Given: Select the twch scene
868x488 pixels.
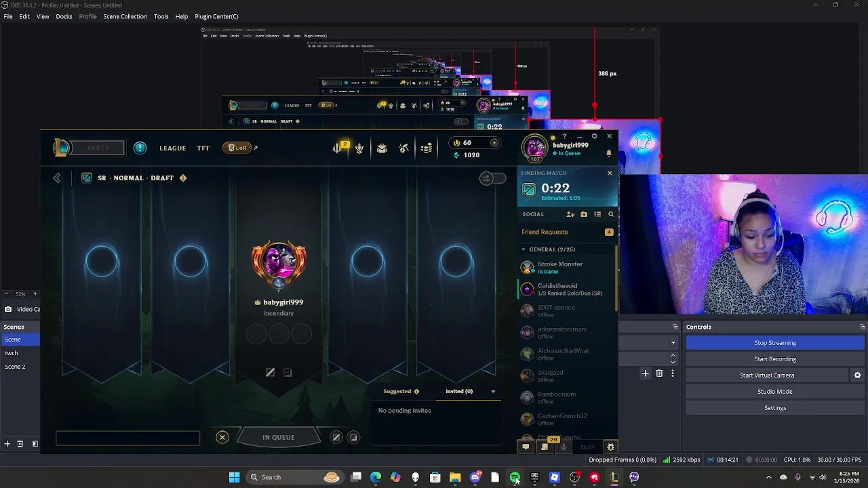Looking at the screenshot, I should pyautogui.click(x=20, y=353).
